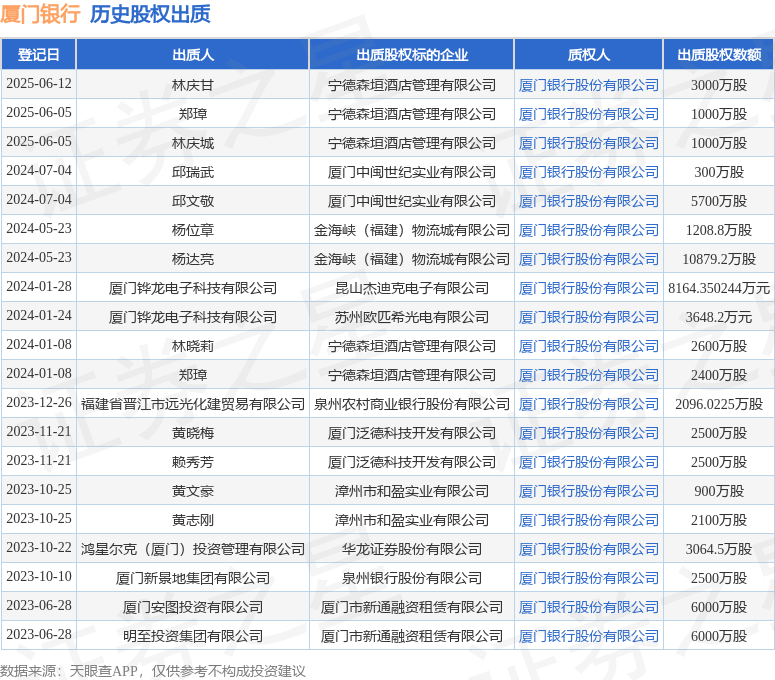This screenshot has width=775, height=680.
Task: Open 厦门银行股份有限公司 link in 林庆城 row
Action: (x=588, y=143)
